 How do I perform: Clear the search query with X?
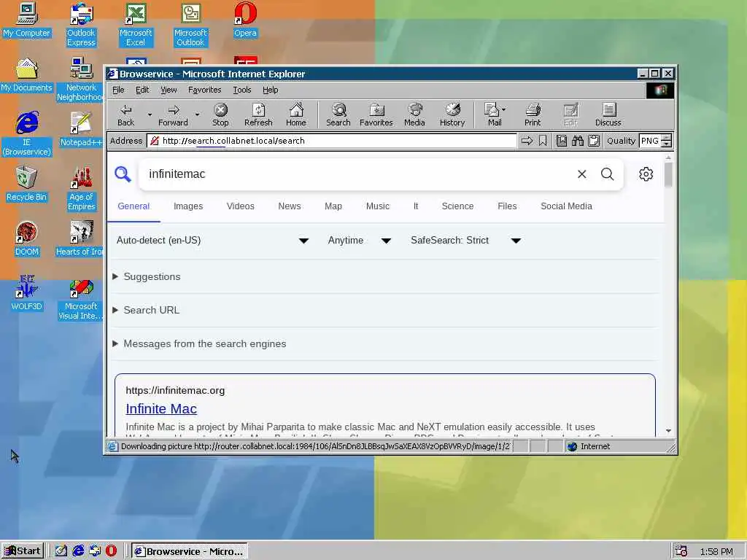(x=581, y=174)
